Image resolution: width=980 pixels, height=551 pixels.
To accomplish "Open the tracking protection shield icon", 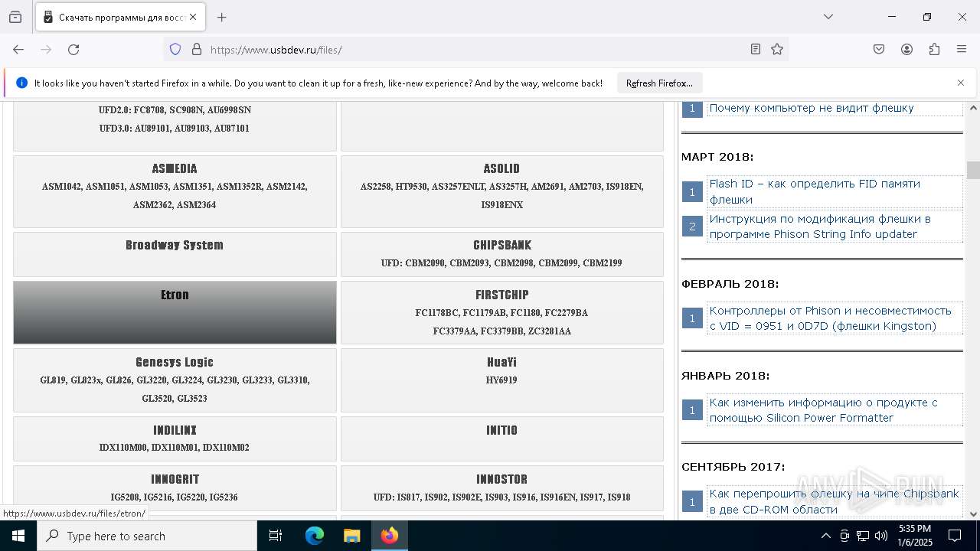I will 175,49.
